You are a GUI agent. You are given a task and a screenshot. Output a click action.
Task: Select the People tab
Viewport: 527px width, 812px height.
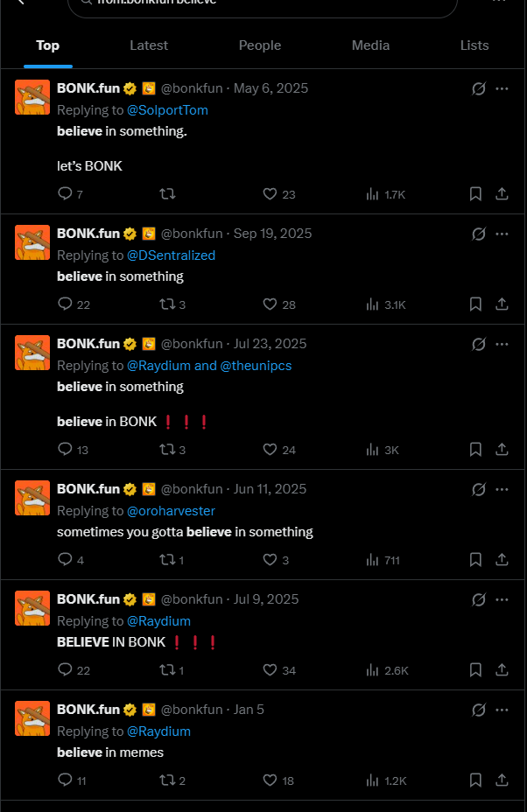[260, 45]
